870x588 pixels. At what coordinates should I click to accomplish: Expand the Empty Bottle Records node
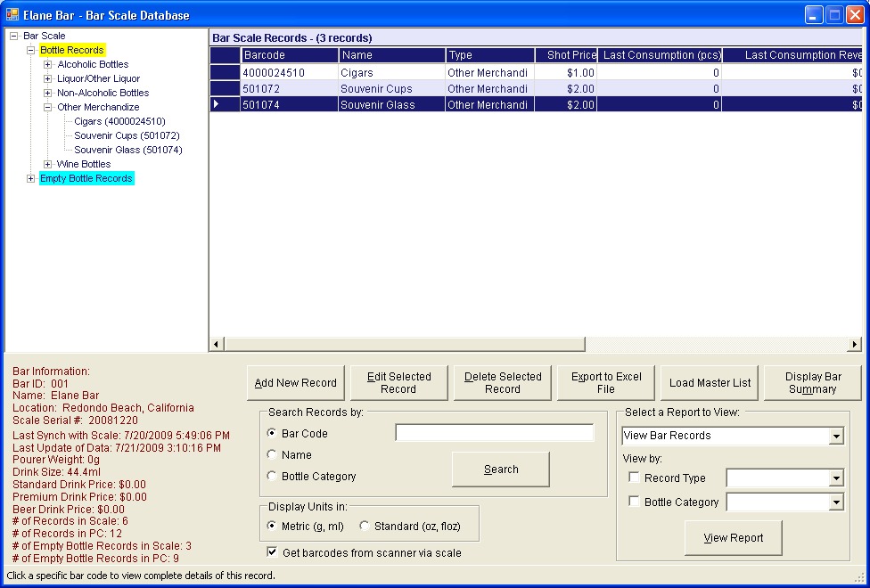coord(31,178)
